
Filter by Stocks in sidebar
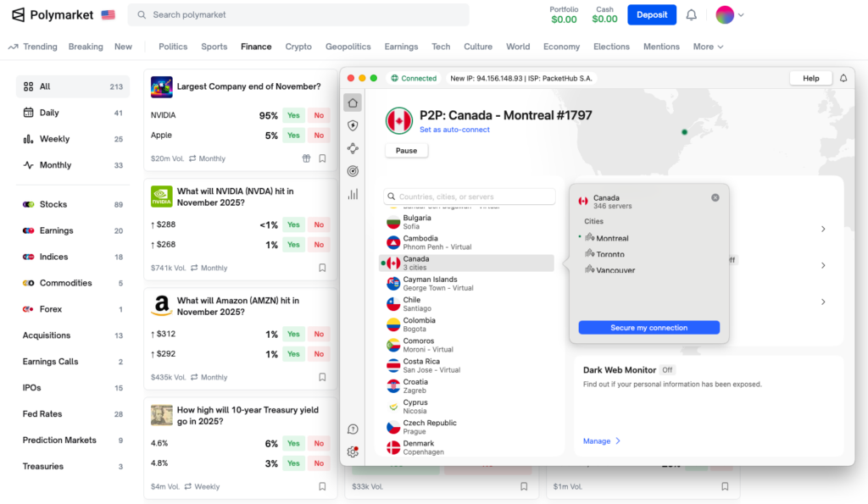(73, 205)
